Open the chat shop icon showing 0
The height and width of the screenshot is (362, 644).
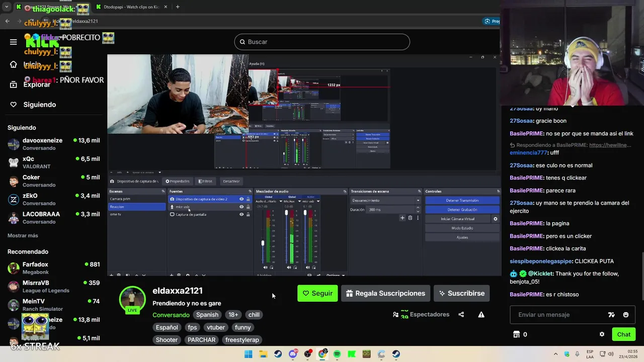(x=520, y=334)
